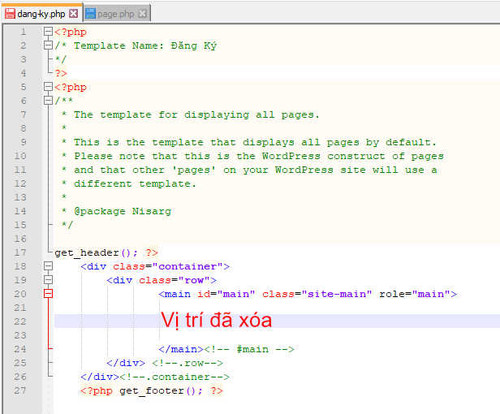Image resolution: width=500 pixels, height=414 pixels.
Task: Click line number 22 in the margin
Action: click(x=20, y=321)
